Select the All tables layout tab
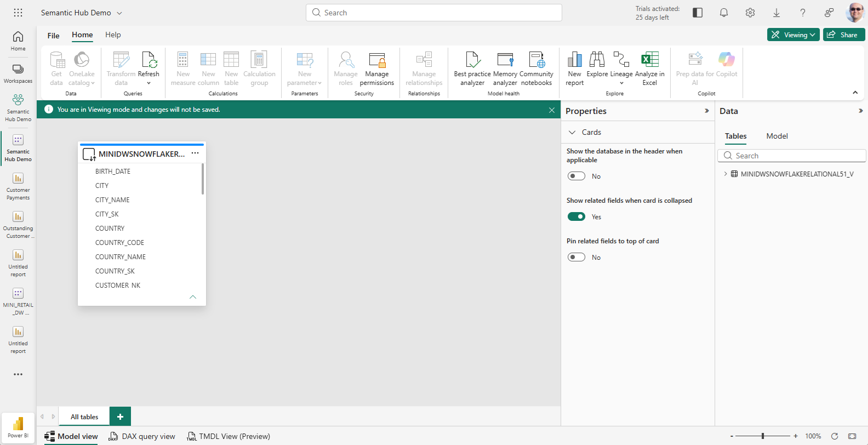The image size is (868, 445). coord(84,417)
